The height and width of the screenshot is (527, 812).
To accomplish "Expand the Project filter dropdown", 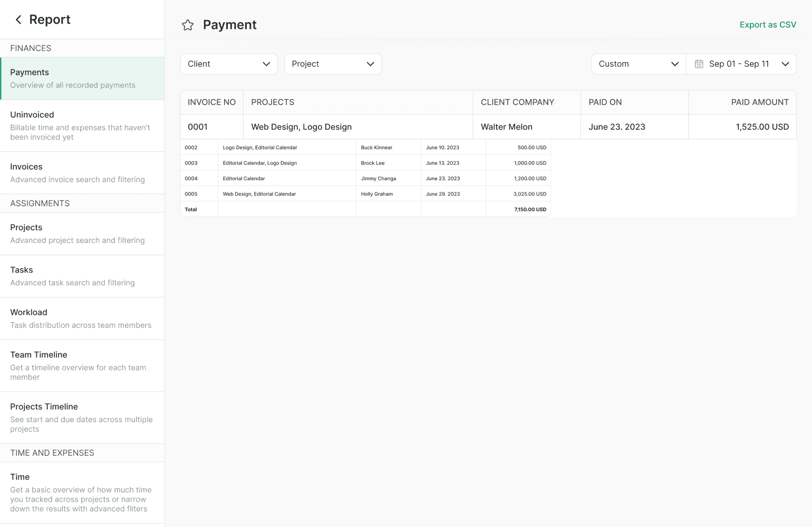I will pos(333,64).
